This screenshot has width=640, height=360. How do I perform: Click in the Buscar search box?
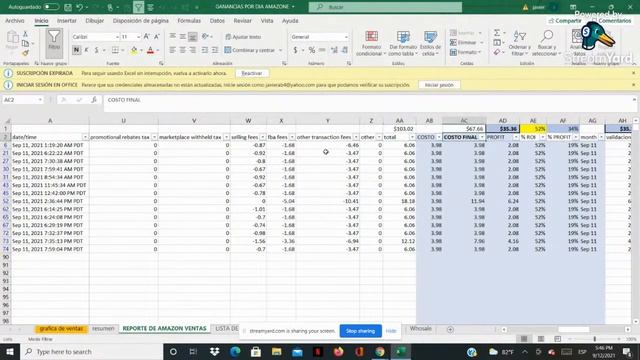(385, 7)
